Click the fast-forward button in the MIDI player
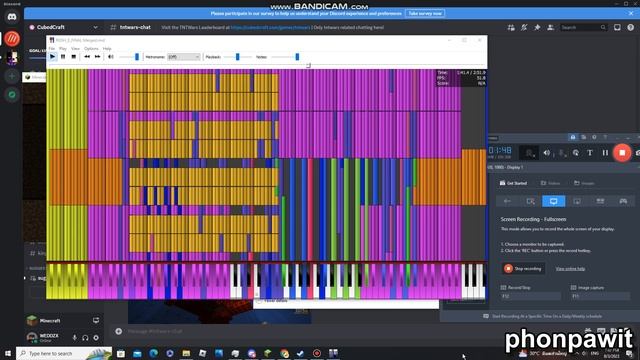640x360 pixels. pyautogui.click(x=97, y=57)
